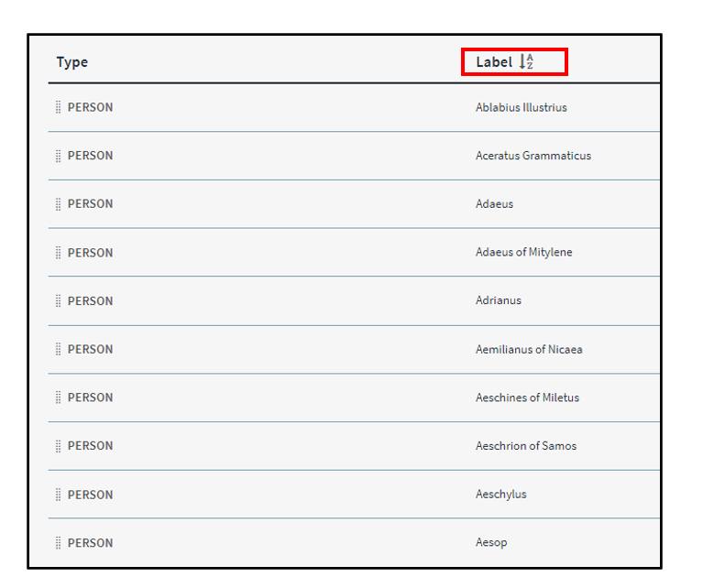725x588 pixels.
Task: Open the Adaeus of Mitylene entry
Action: (x=523, y=253)
